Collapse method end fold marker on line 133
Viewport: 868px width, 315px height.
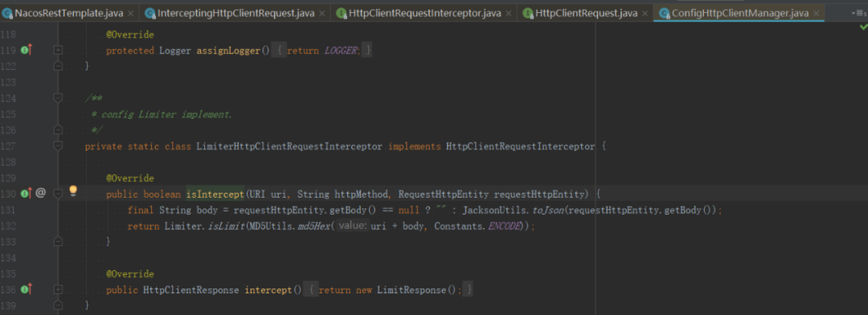(58, 241)
